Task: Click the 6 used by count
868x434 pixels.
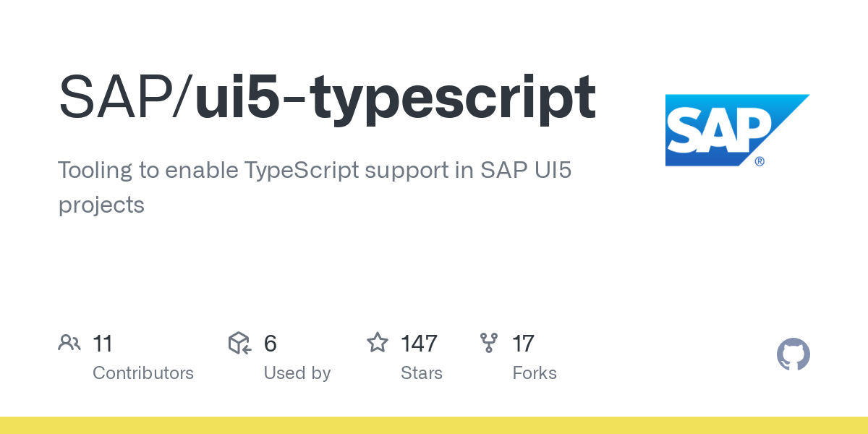Action: (271, 343)
